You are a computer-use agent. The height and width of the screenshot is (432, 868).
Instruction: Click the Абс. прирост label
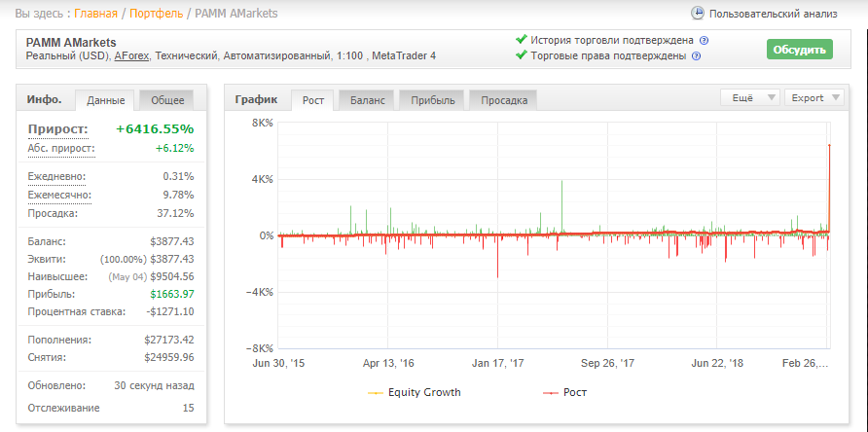point(61,149)
